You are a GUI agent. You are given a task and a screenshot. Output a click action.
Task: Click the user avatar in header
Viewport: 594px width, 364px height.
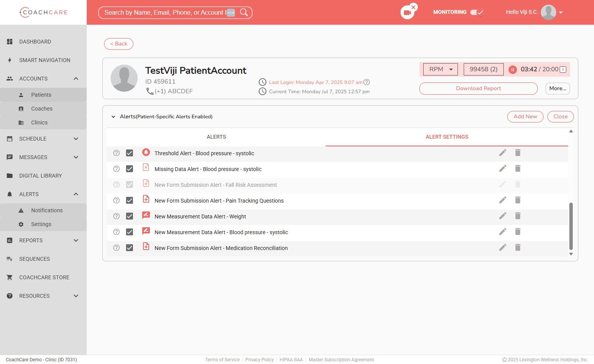(x=548, y=12)
